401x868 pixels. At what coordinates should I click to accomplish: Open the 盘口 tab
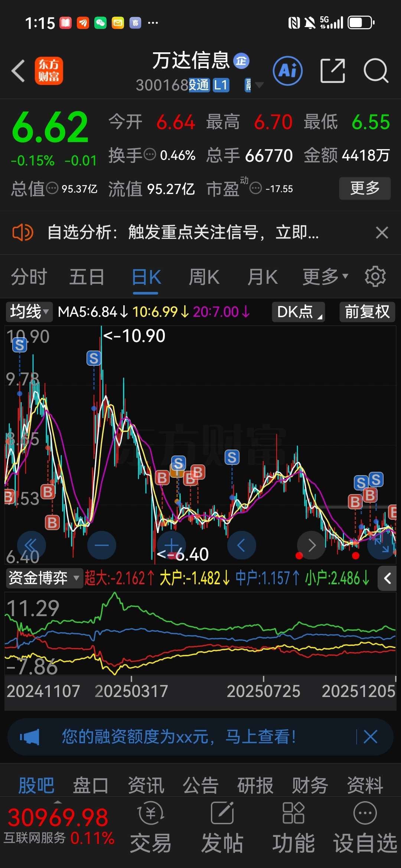click(91, 785)
